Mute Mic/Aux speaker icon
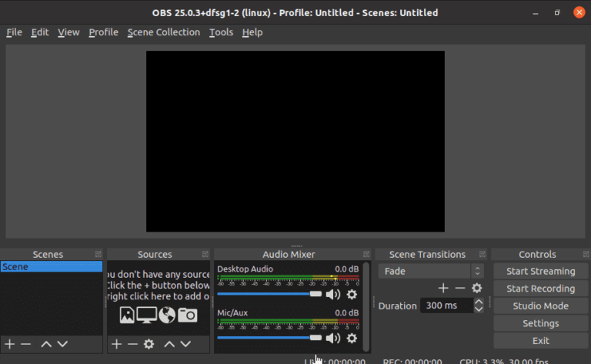 pyautogui.click(x=333, y=338)
